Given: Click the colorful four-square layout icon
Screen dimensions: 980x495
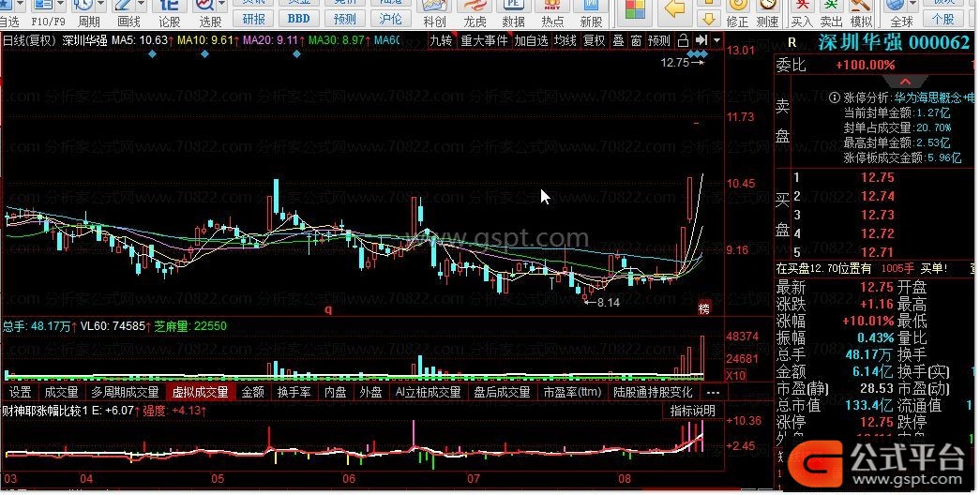Looking at the screenshot, I should [x=635, y=8].
